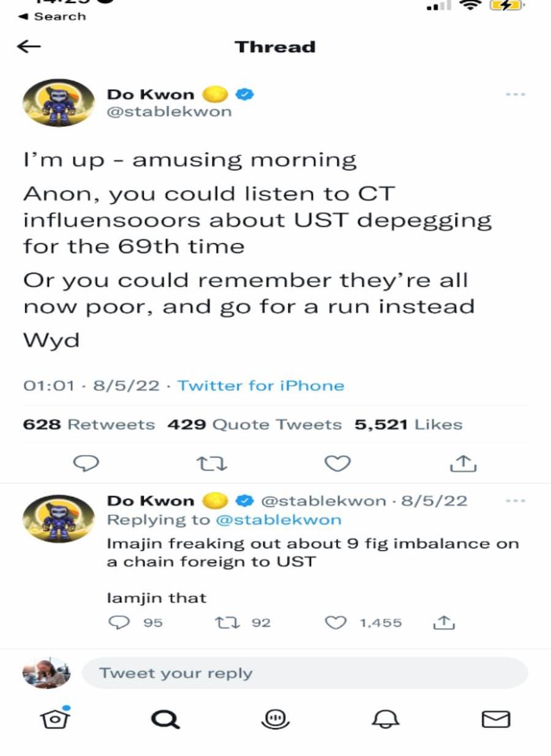Like the main tweet
551x756 pixels.
(x=337, y=464)
